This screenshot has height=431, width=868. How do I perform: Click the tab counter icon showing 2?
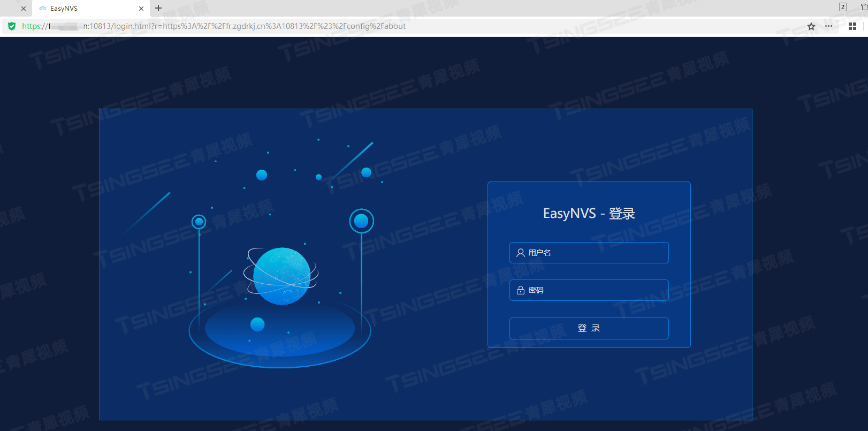[x=843, y=7]
